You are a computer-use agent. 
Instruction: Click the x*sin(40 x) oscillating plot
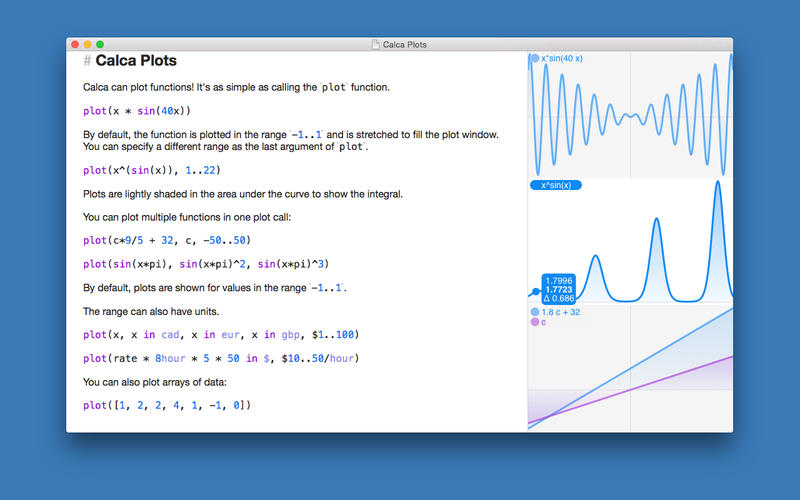[x=630, y=115]
